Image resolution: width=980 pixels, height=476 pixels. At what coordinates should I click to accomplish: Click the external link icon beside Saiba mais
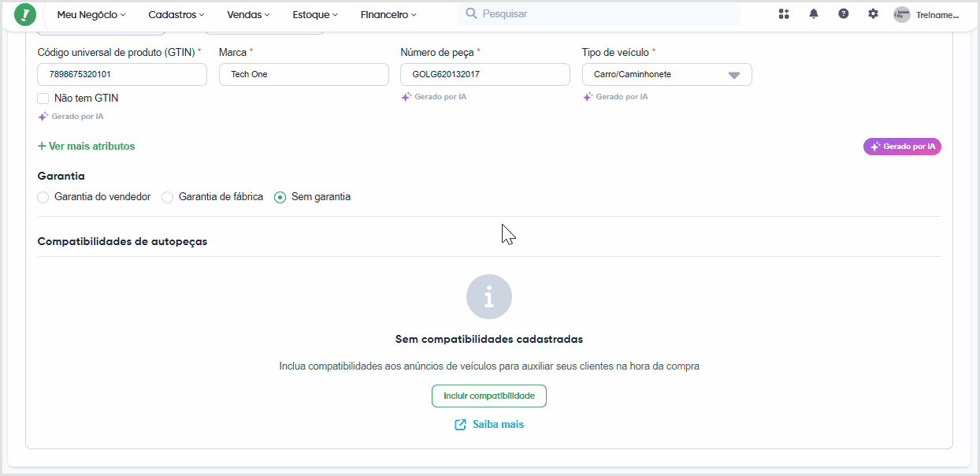coord(461,425)
